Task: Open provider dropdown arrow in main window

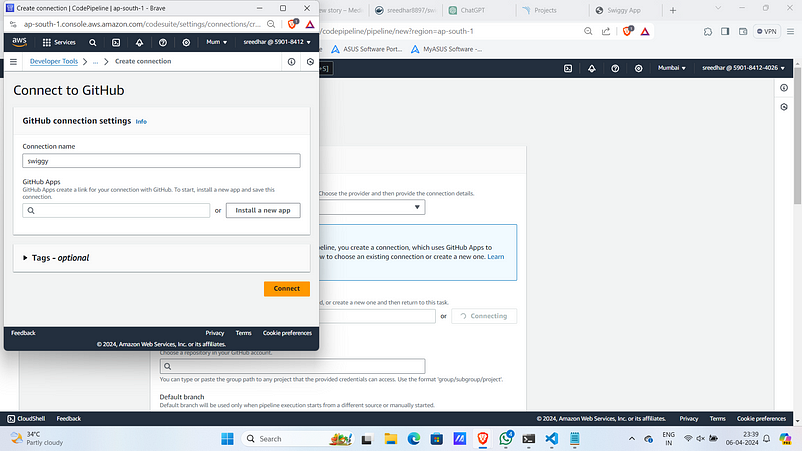Action: [x=417, y=207]
